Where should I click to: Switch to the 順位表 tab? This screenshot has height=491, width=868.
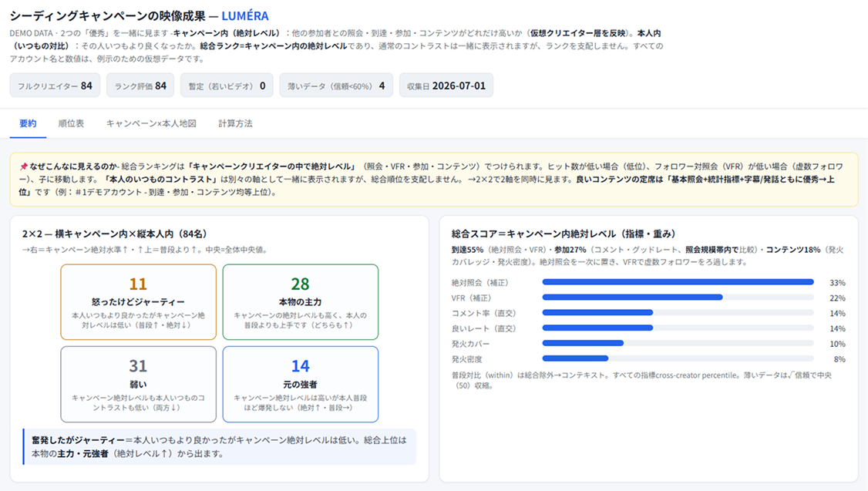click(x=71, y=123)
